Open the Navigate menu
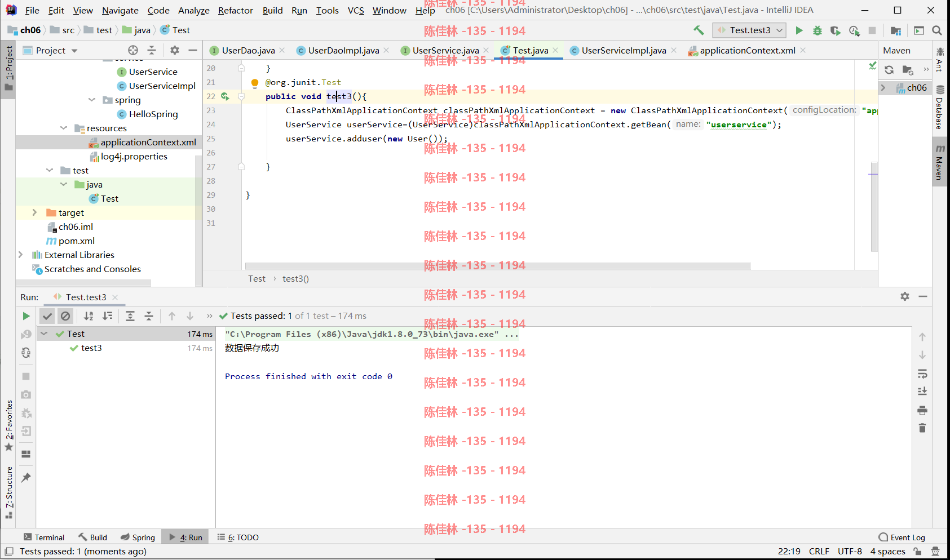 pos(120,10)
